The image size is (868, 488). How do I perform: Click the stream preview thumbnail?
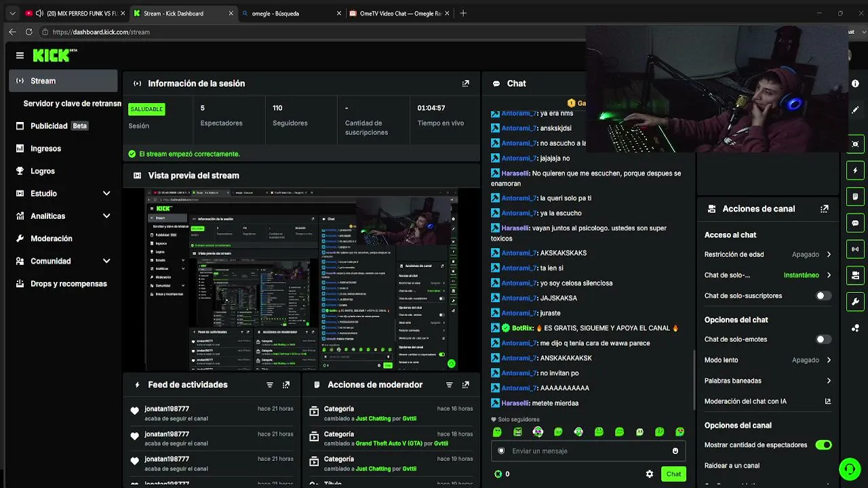click(302, 280)
